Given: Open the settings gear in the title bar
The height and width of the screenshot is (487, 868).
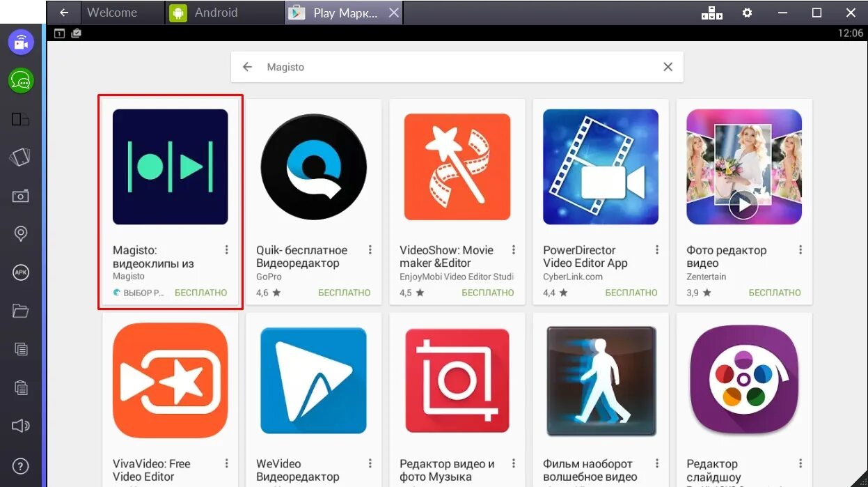Looking at the screenshot, I should [x=747, y=13].
